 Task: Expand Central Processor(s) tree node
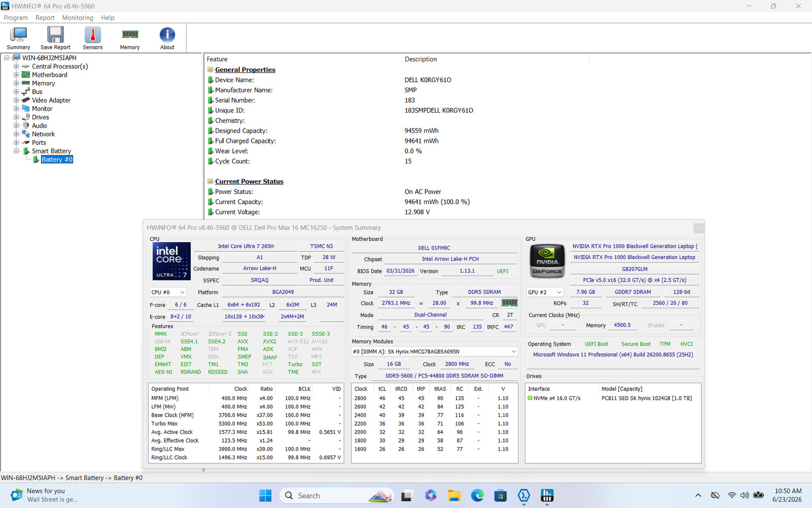click(x=16, y=67)
